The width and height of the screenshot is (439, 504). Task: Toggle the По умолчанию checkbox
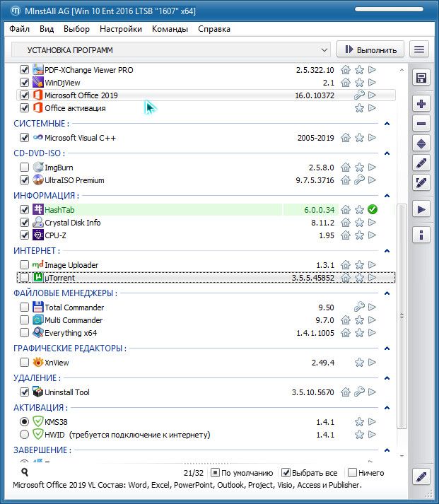point(215,473)
